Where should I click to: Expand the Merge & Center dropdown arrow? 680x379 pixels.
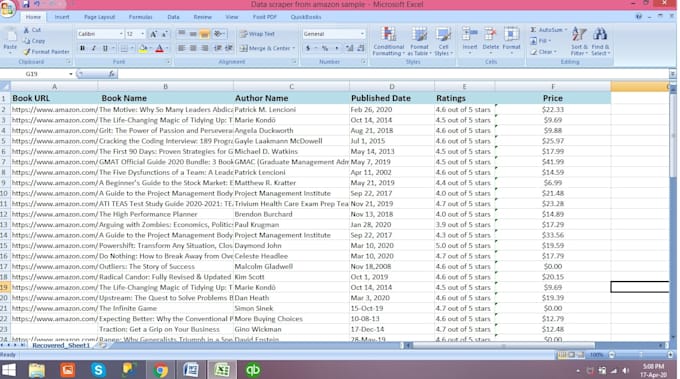pos(294,48)
